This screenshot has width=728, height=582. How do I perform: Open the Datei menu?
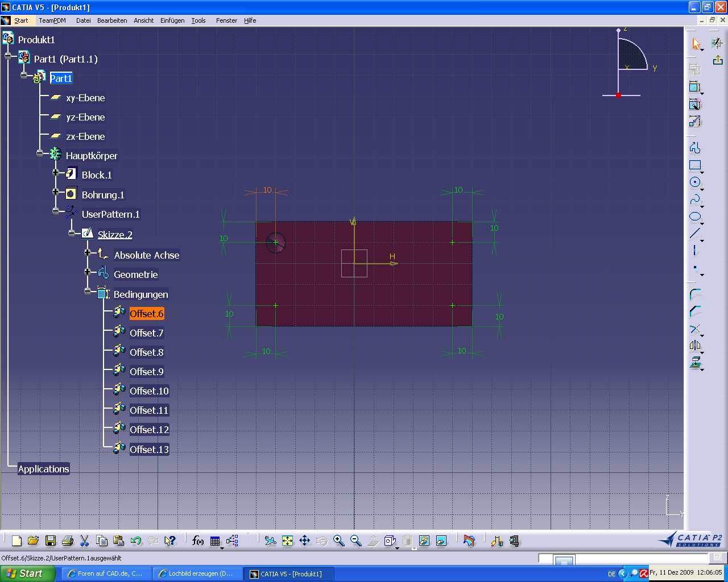[x=83, y=20]
